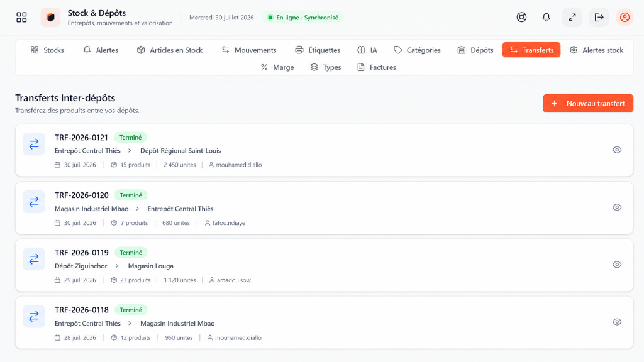
Task: Click transfer reference TRF-2026-0119
Action: tap(82, 253)
